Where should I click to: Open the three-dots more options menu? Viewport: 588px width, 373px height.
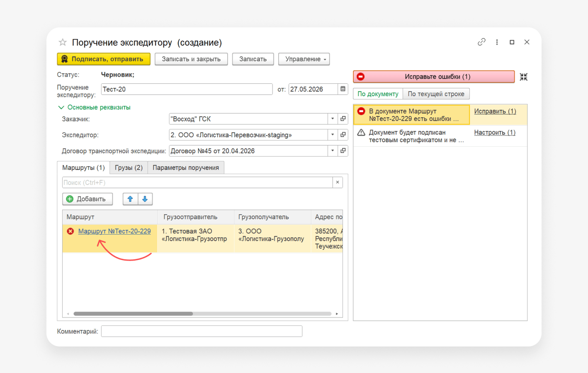[497, 42]
